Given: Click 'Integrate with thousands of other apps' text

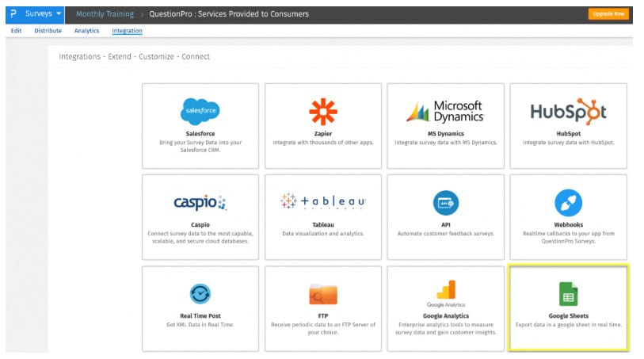Looking at the screenshot, I should pos(323,143).
